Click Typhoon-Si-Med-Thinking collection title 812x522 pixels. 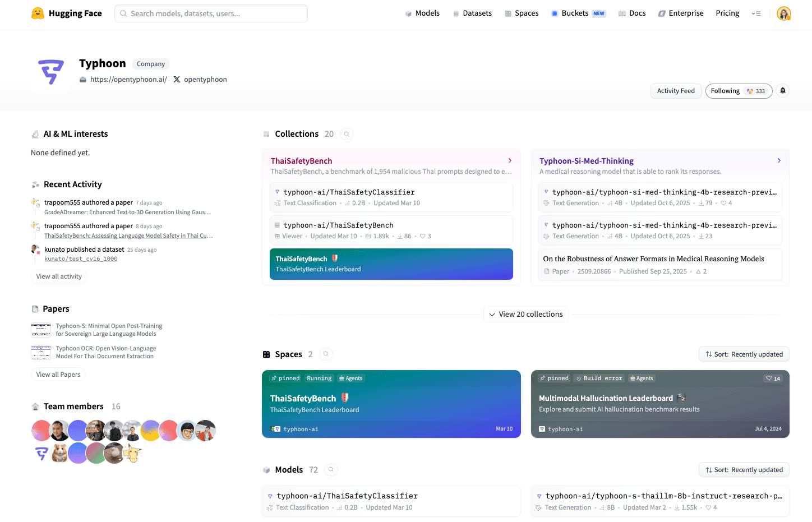coord(587,161)
